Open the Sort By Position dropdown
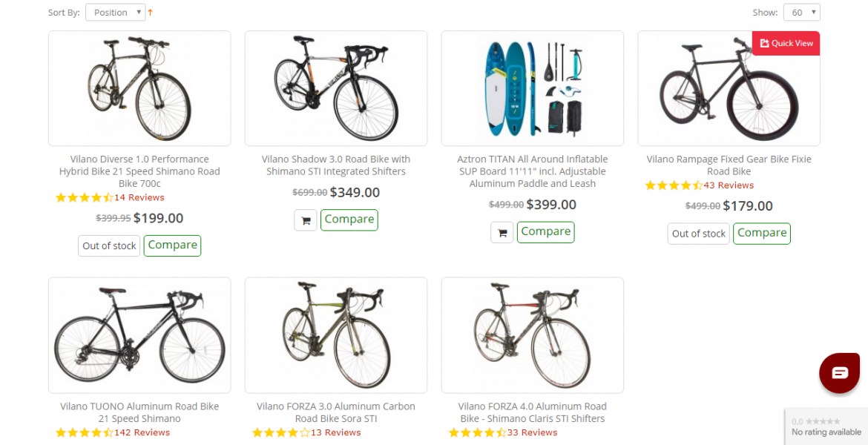Image resolution: width=868 pixels, height=445 pixels. [x=116, y=13]
